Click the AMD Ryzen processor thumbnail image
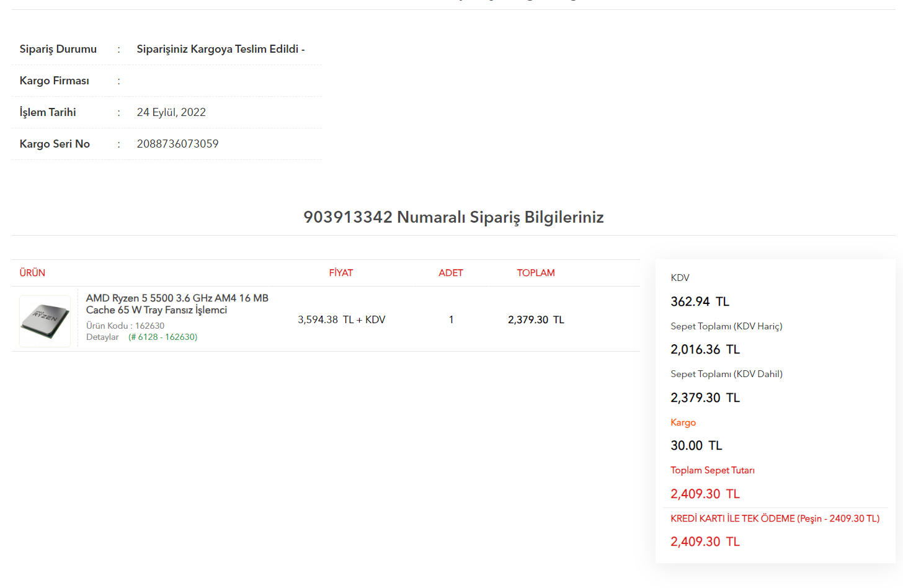903x588 pixels. click(45, 321)
